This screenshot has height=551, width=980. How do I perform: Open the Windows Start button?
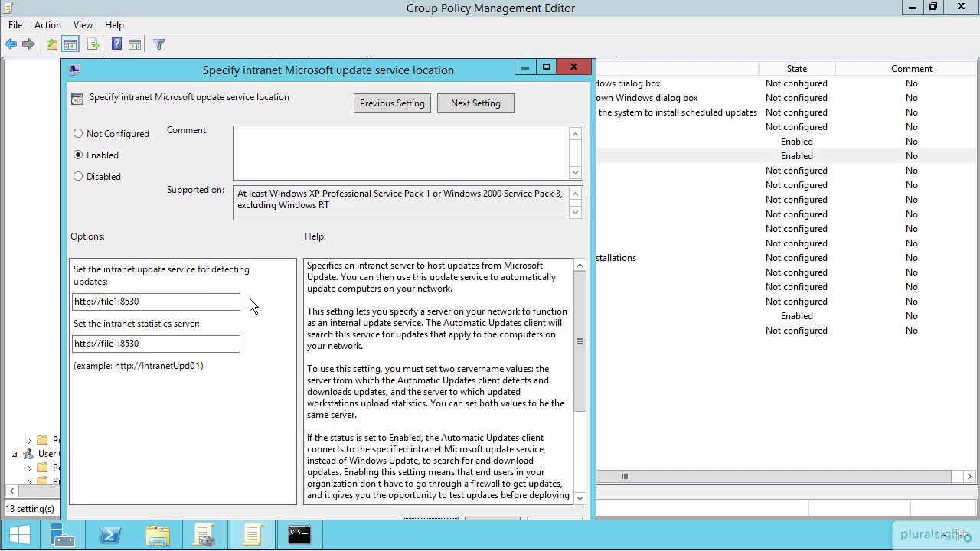[x=20, y=535]
